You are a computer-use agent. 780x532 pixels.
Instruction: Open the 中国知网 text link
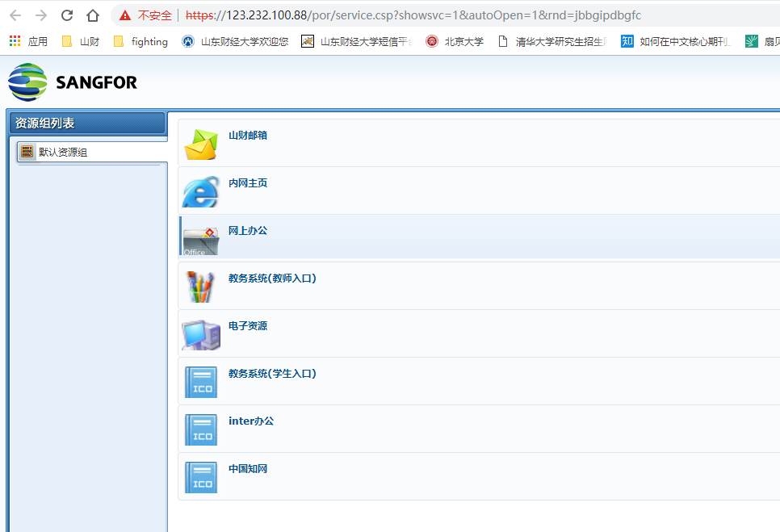(248, 469)
